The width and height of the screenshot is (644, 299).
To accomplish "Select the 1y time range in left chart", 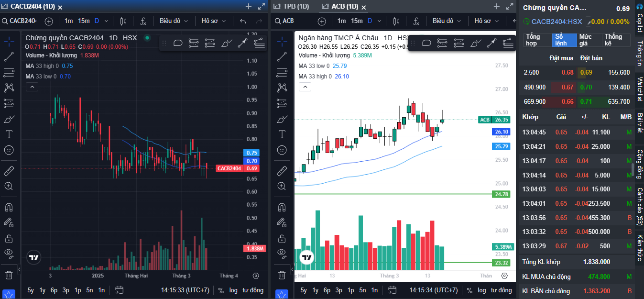I will [x=43, y=290].
